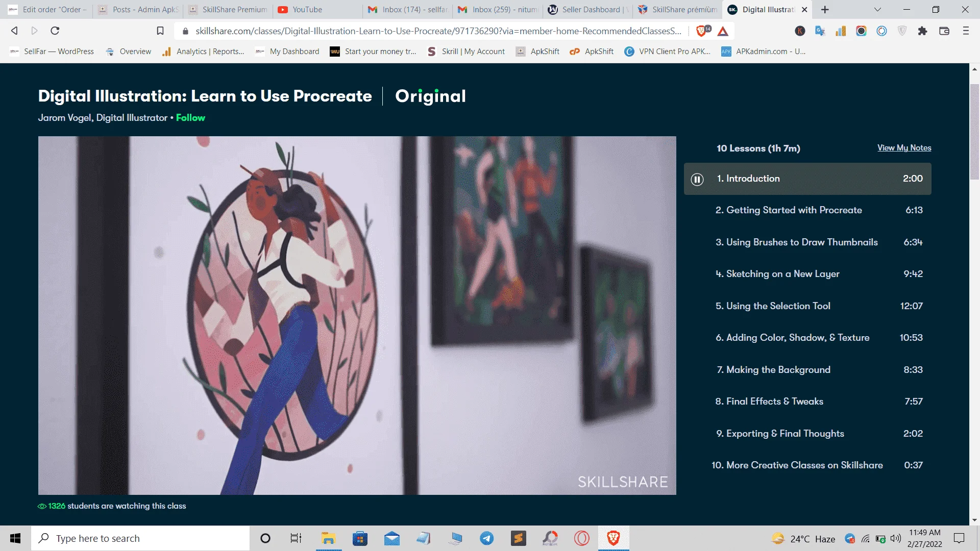Screen dimensions: 980x551
Task: Play Using the Selection Tool lesson
Action: pos(807,306)
